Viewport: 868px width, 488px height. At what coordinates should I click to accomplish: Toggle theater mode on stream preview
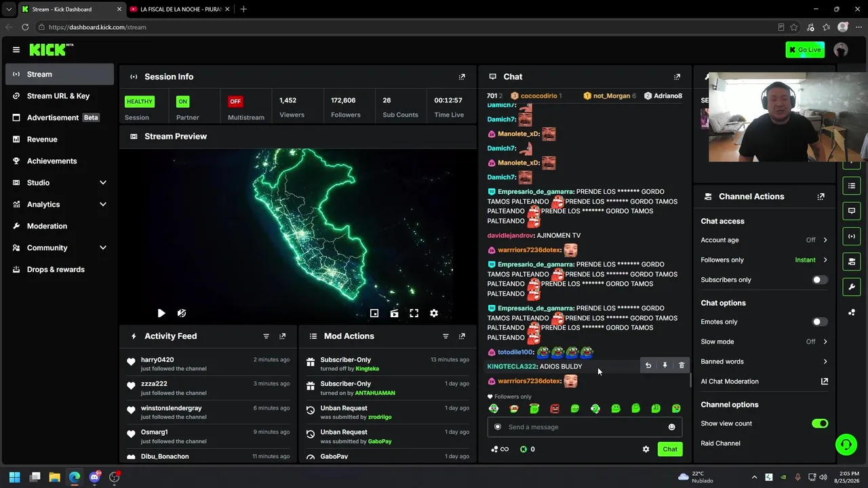tap(394, 313)
